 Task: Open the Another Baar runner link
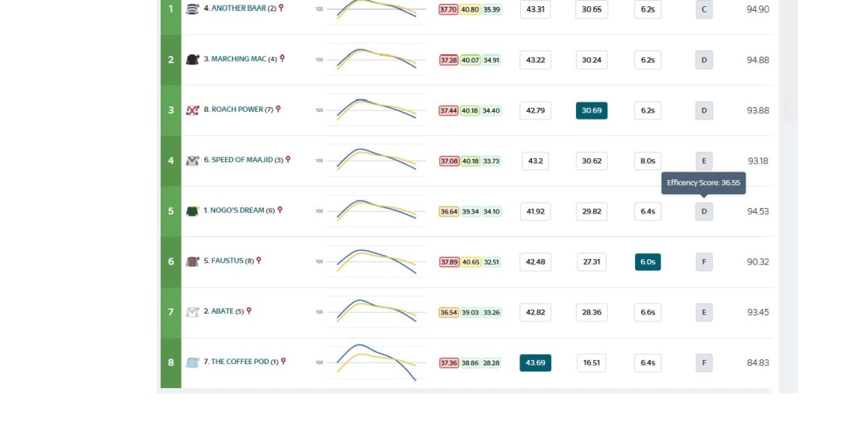tap(239, 9)
